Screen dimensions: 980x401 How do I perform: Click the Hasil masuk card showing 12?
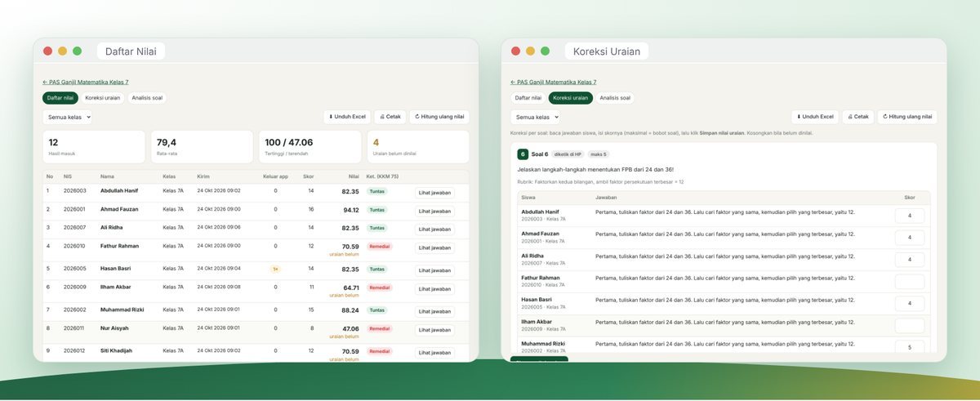[x=94, y=146]
